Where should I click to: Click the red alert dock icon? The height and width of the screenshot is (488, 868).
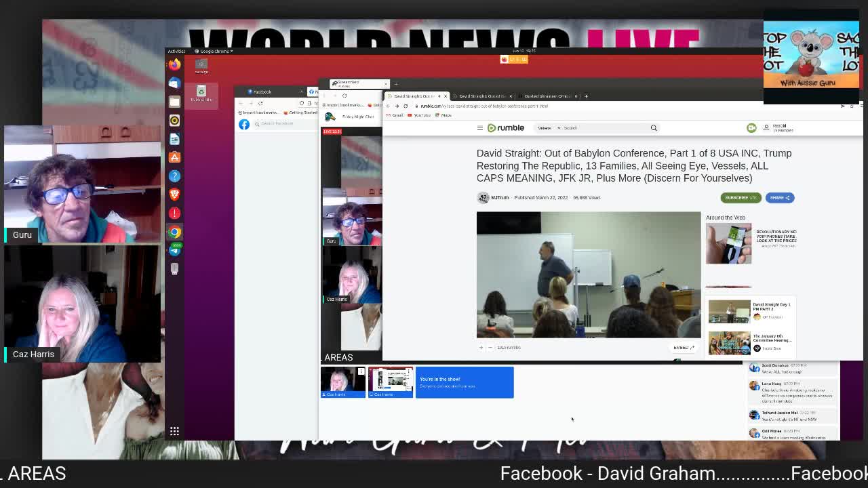click(174, 213)
